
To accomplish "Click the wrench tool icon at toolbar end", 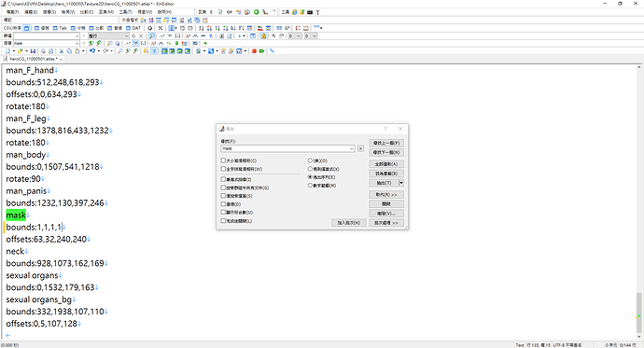I will click(272, 51).
